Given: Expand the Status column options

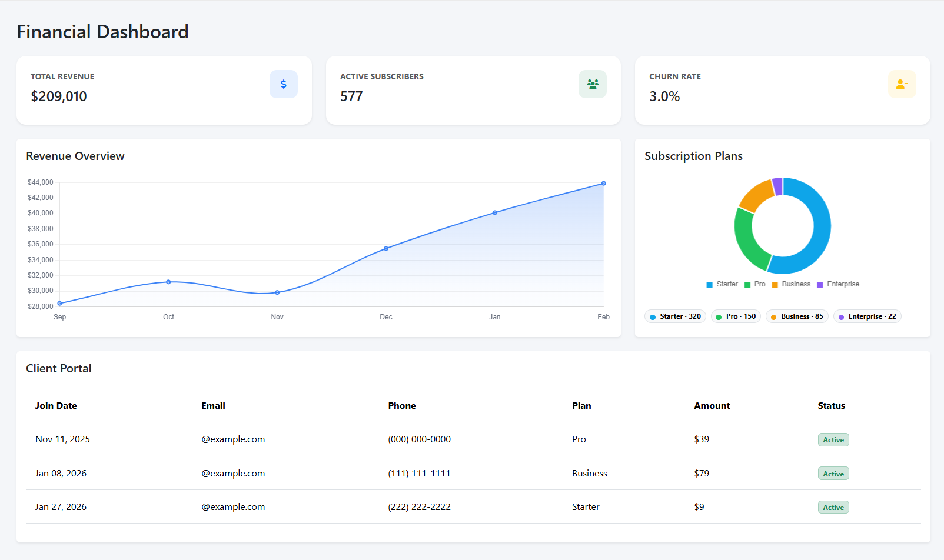Looking at the screenshot, I should (x=831, y=405).
